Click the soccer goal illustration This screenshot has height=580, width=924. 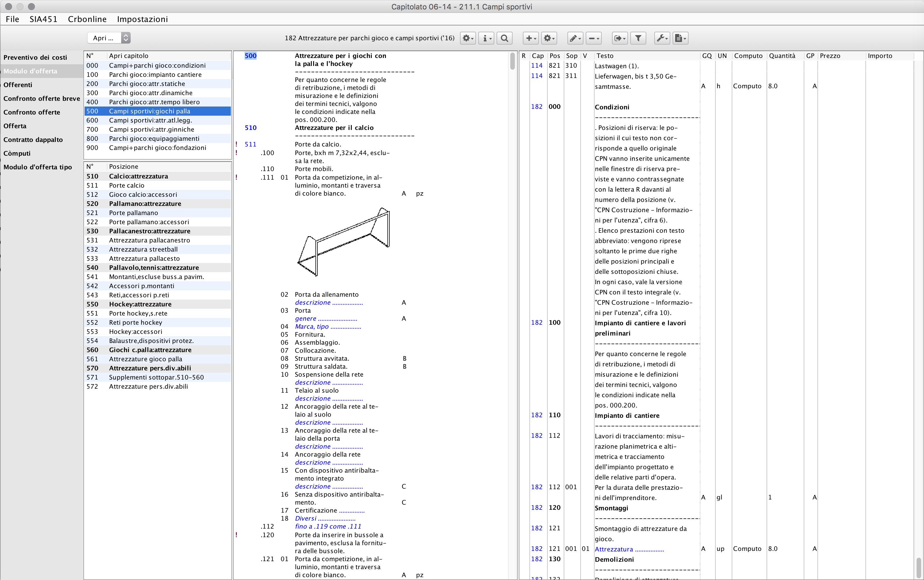[344, 242]
